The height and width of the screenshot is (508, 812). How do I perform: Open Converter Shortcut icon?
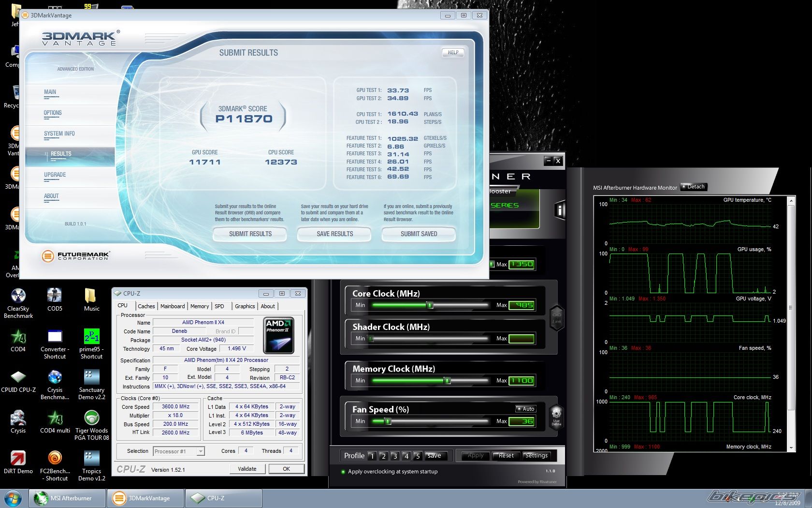pyautogui.click(x=55, y=344)
